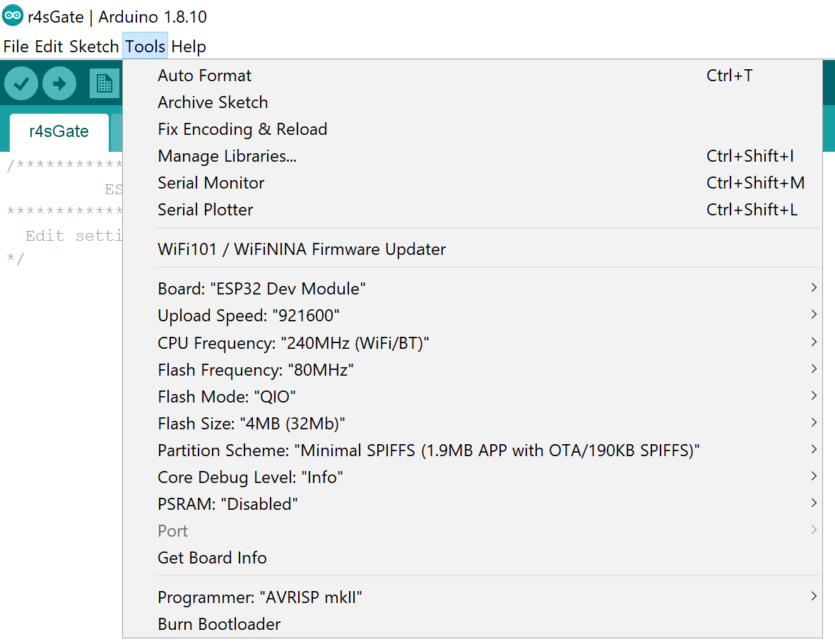Viewport: 835px width, 644px height.
Task: Open Manage Libraries from the menu
Action: (227, 156)
